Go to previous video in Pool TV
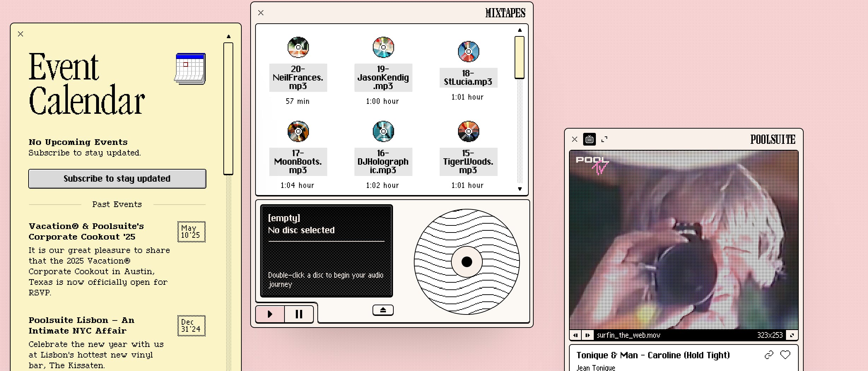Image resolution: width=868 pixels, height=371 pixels. tap(576, 335)
